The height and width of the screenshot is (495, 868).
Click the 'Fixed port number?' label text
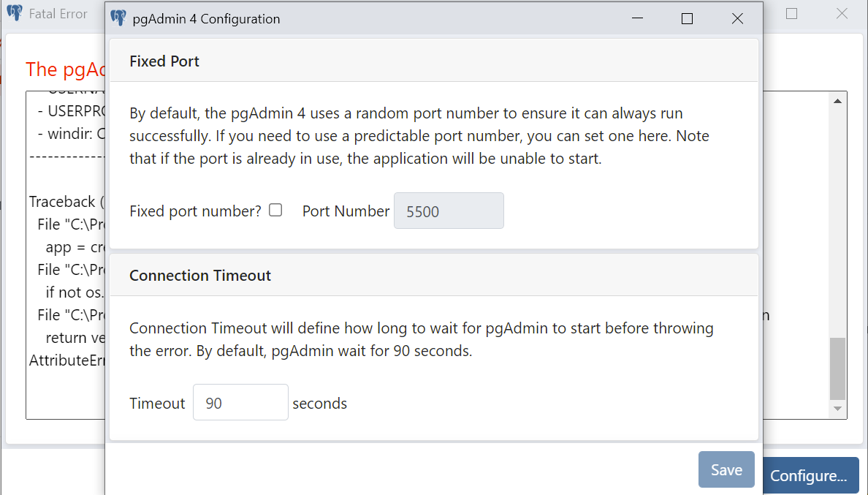pos(195,211)
